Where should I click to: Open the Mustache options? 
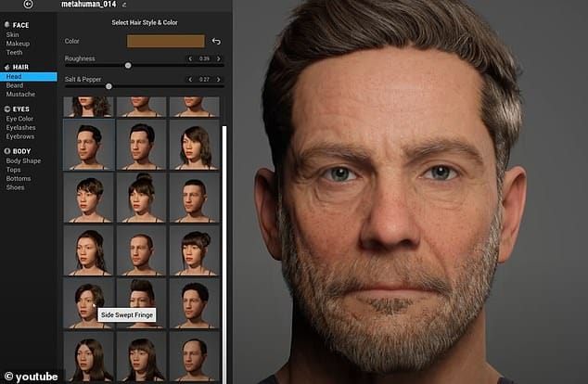pyautogui.click(x=21, y=94)
